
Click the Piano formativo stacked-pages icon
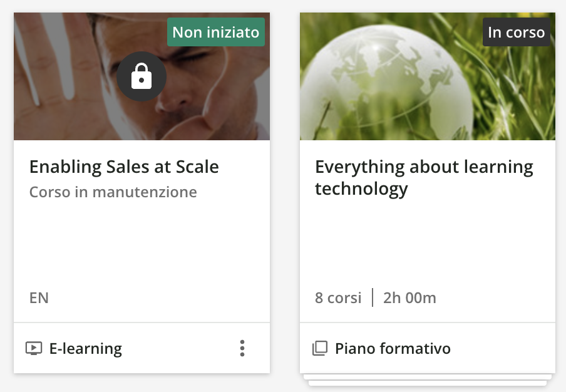(319, 349)
